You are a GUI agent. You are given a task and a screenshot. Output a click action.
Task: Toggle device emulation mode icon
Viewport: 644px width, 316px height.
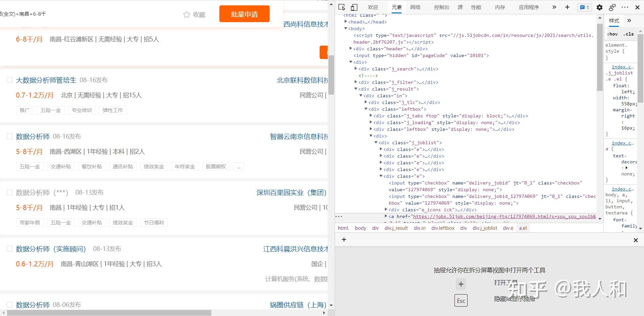click(354, 7)
